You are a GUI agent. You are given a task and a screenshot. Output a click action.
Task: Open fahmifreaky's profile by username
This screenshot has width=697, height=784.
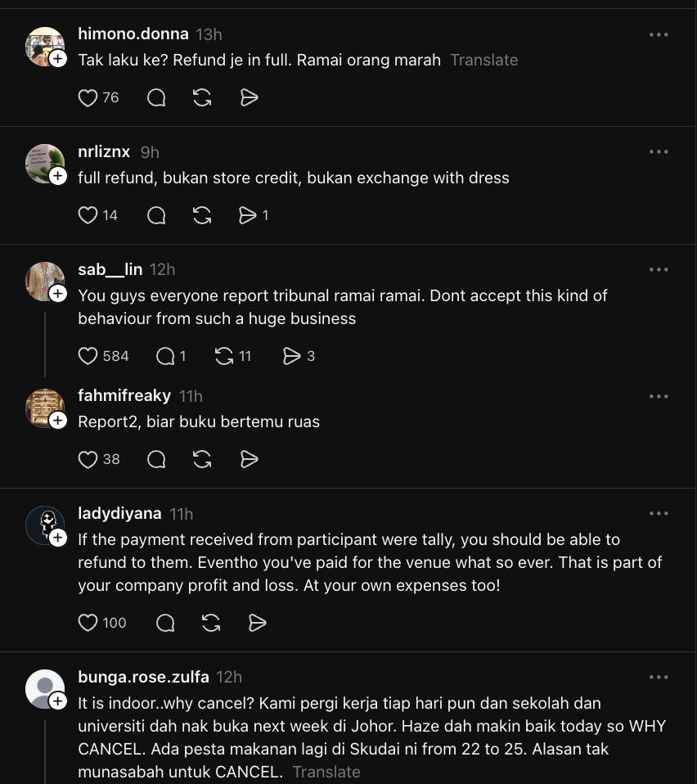coord(124,395)
